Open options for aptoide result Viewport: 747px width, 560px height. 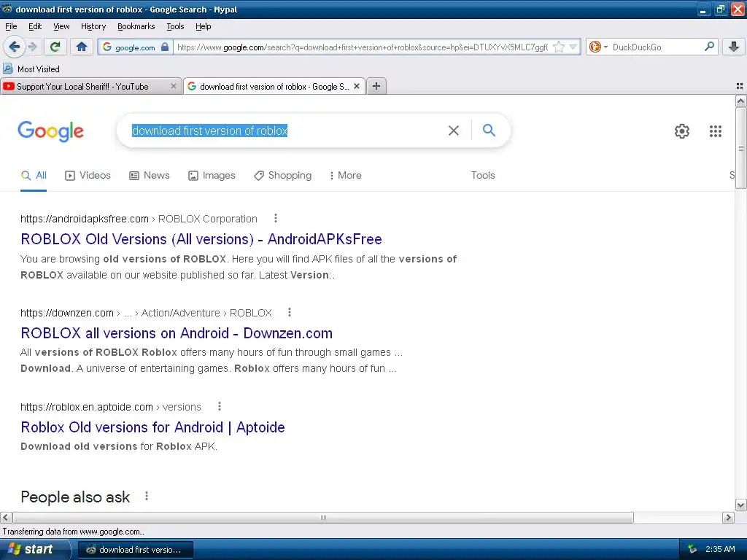pos(219,406)
